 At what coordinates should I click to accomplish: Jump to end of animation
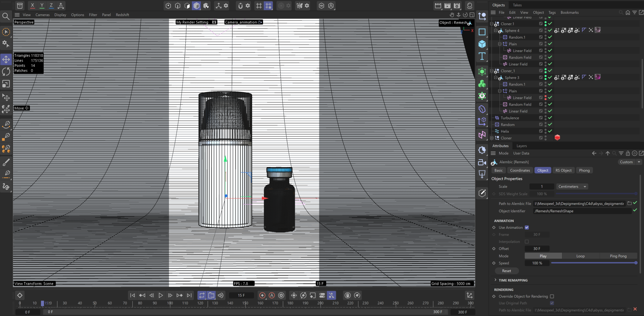pos(189,295)
